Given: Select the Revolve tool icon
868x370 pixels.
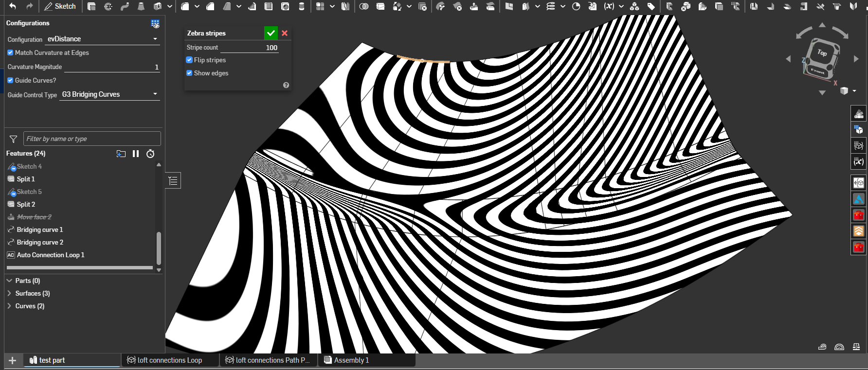Looking at the screenshot, I should (108, 6).
